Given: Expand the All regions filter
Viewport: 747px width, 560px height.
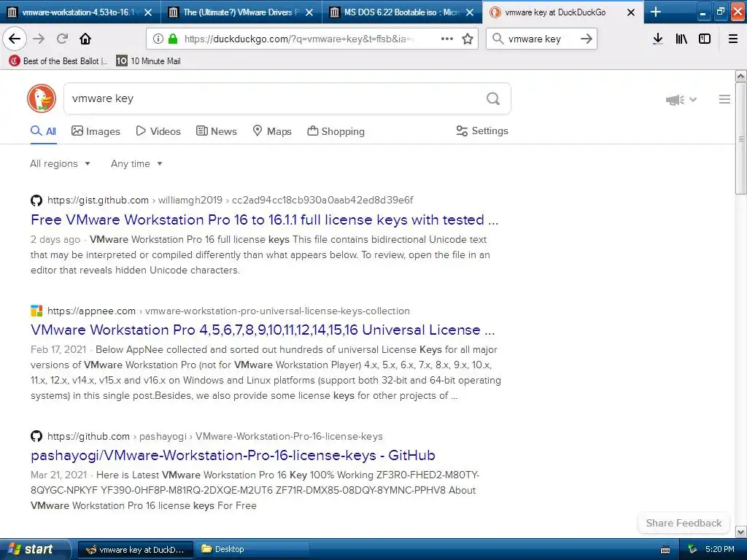Looking at the screenshot, I should [60, 163].
